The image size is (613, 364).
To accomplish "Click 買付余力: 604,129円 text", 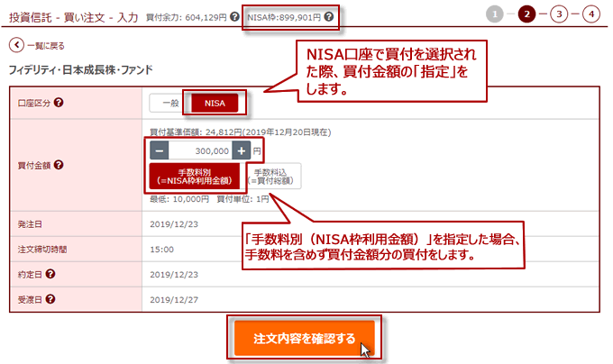I will (186, 17).
